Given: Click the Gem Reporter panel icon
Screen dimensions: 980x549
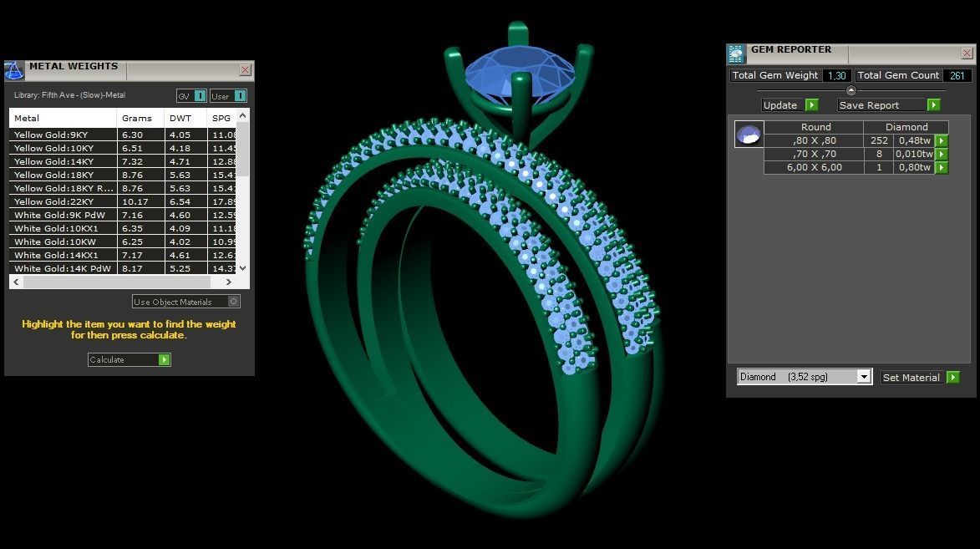Looking at the screenshot, I should (736, 54).
